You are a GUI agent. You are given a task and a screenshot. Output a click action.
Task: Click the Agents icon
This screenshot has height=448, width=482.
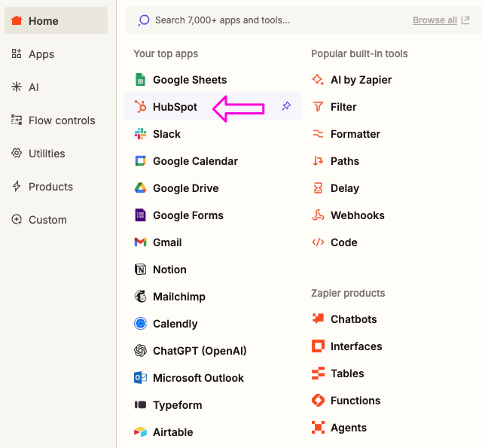(318, 427)
